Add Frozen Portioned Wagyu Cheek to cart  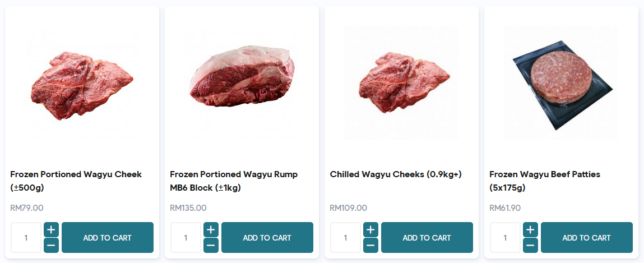[107, 238]
